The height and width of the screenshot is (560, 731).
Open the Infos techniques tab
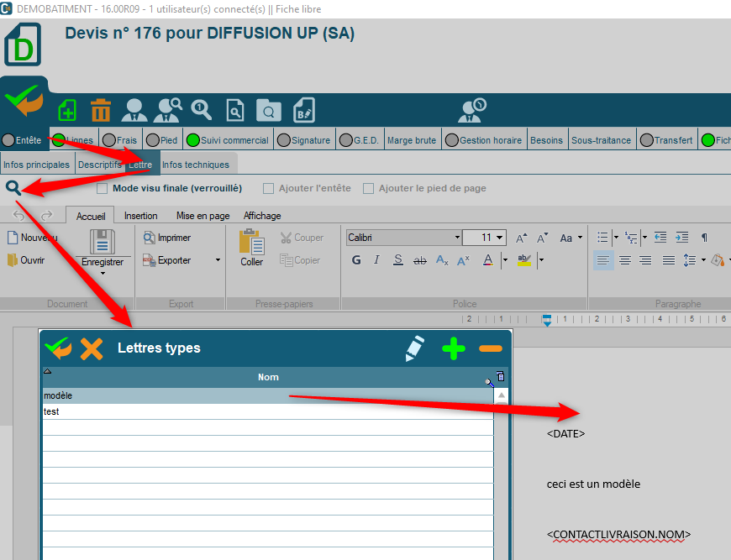[x=195, y=165]
